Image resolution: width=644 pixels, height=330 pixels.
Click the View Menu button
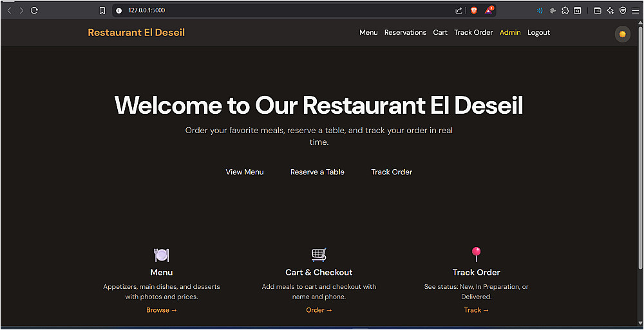click(245, 172)
